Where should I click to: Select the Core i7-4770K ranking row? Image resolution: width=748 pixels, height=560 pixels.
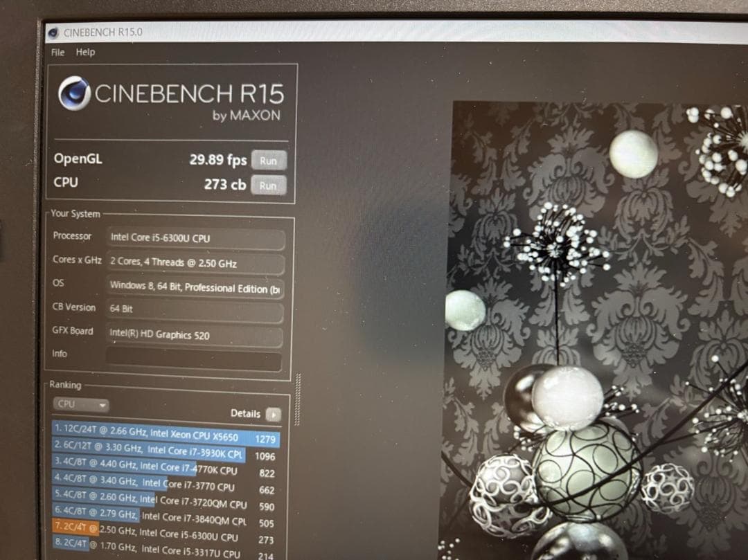point(165,470)
